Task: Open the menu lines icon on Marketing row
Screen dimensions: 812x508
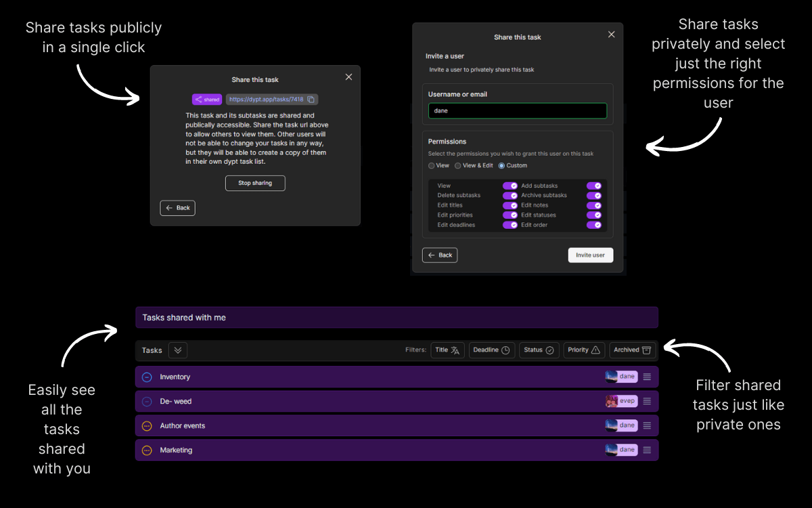Action: (647, 450)
